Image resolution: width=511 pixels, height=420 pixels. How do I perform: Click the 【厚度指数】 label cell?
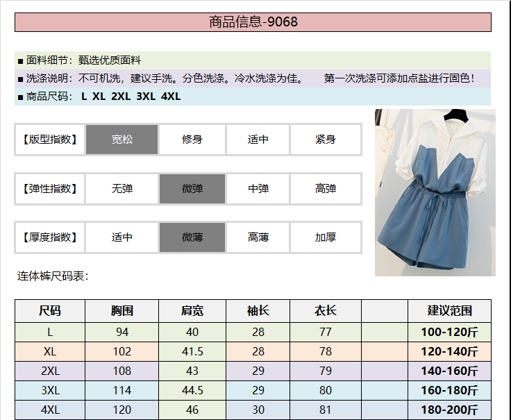pyautogui.click(x=50, y=237)
